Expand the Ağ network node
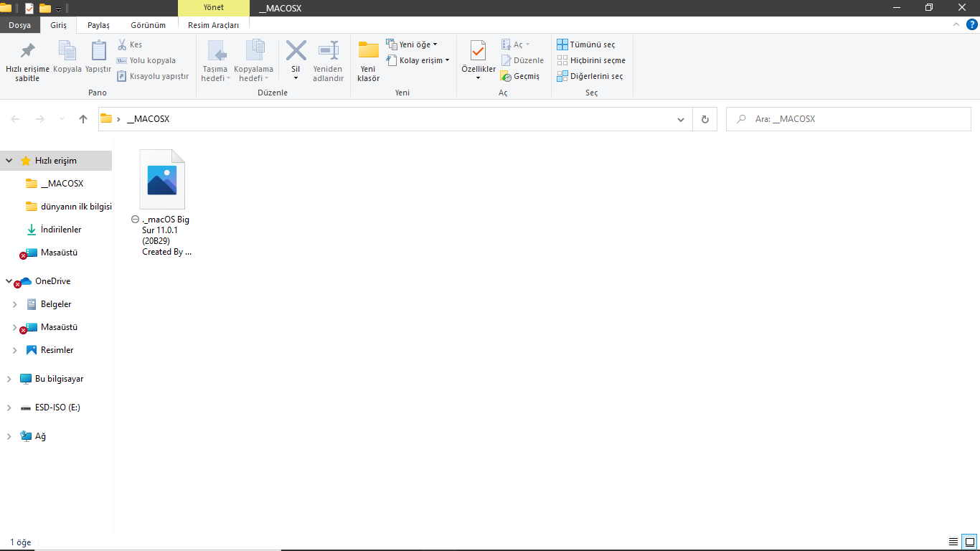This screenshot has height=551, width=980. 9,436
